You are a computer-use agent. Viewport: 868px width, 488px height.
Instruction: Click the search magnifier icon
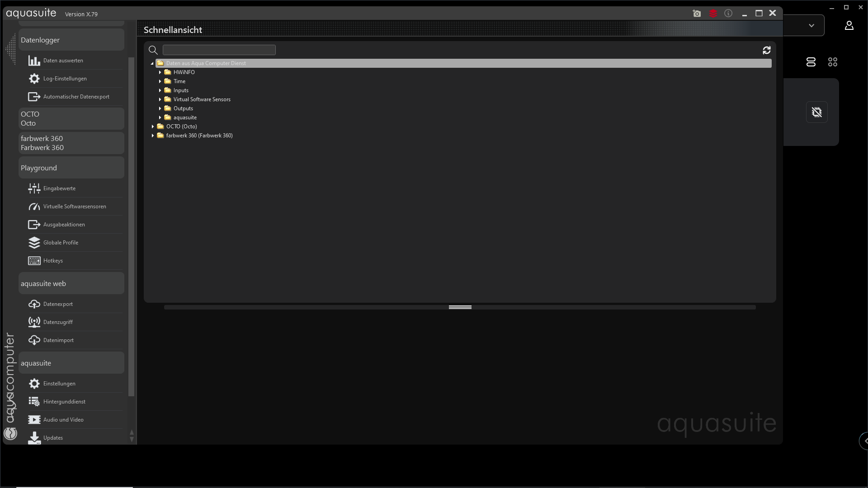tap(153, 50)
